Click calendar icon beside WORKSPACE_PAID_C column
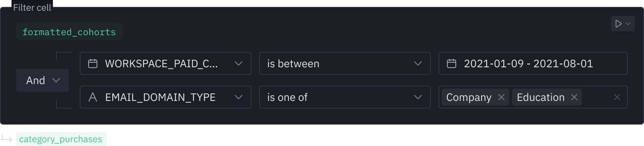Screen dimensions: 644x146 click(93, 63)
